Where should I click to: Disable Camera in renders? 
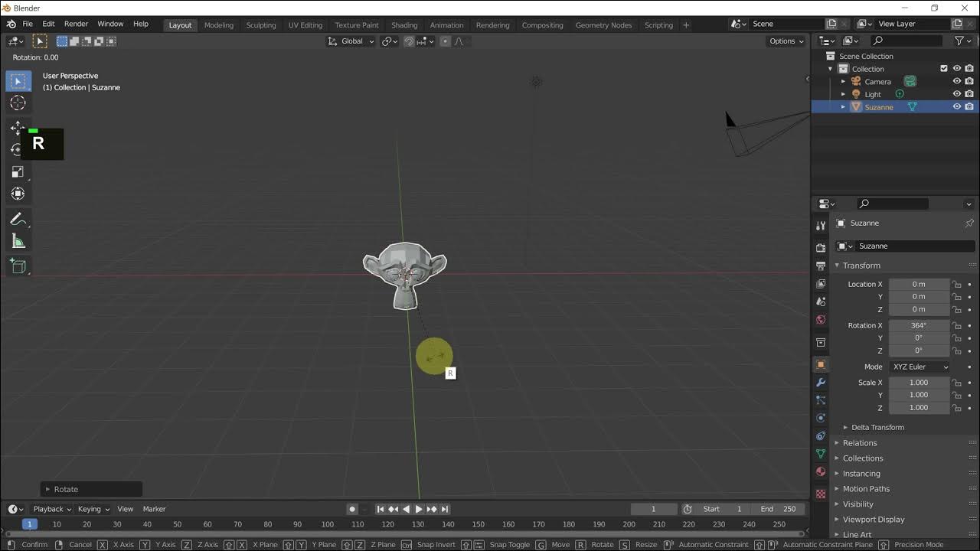969,82
